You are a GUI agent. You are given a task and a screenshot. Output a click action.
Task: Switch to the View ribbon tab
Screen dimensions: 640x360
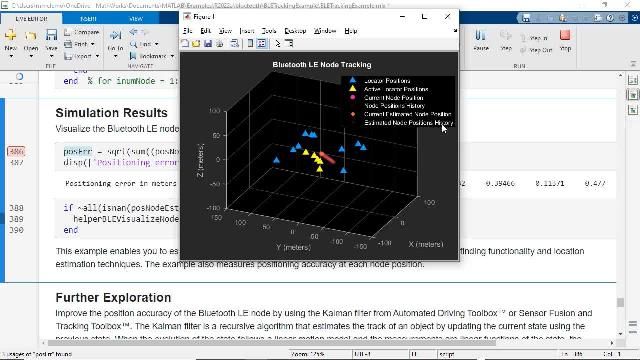[x=136, y=19]
